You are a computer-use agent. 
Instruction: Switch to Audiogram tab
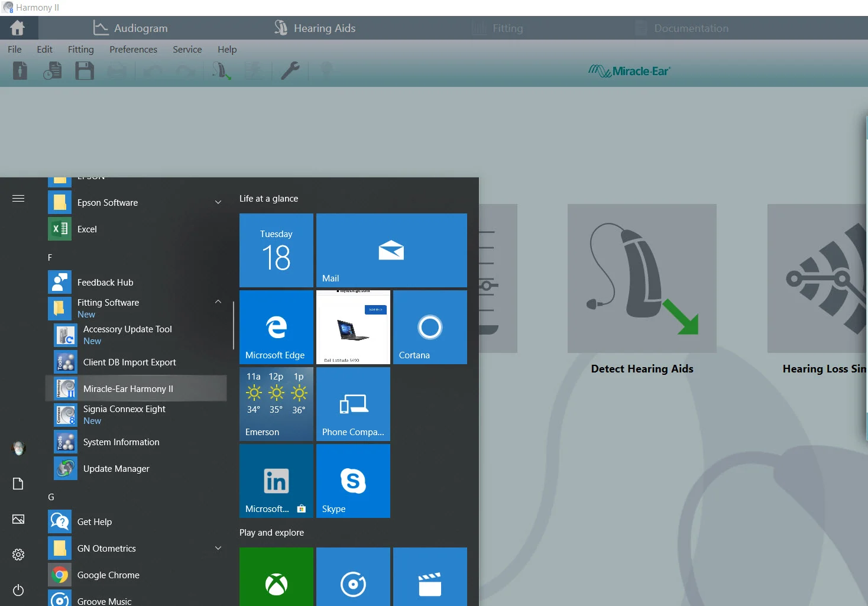pyautogui.click(x=131, y=28)
